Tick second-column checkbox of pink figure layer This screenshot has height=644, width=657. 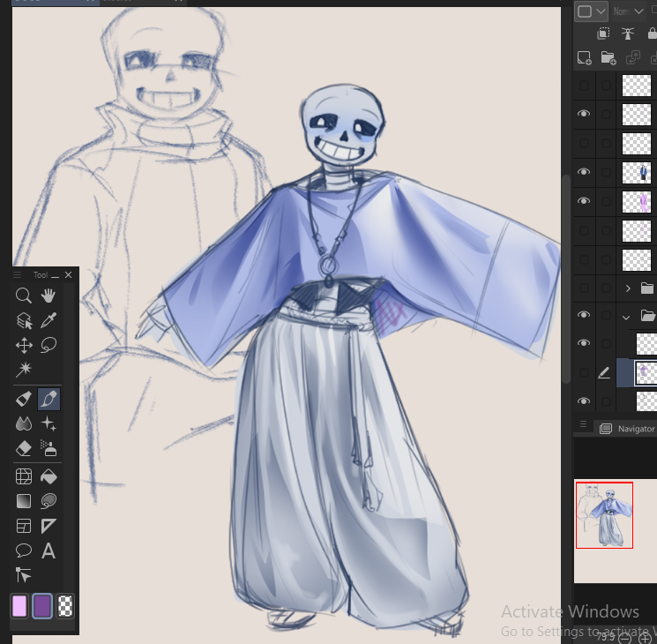[x=606, y=201]
